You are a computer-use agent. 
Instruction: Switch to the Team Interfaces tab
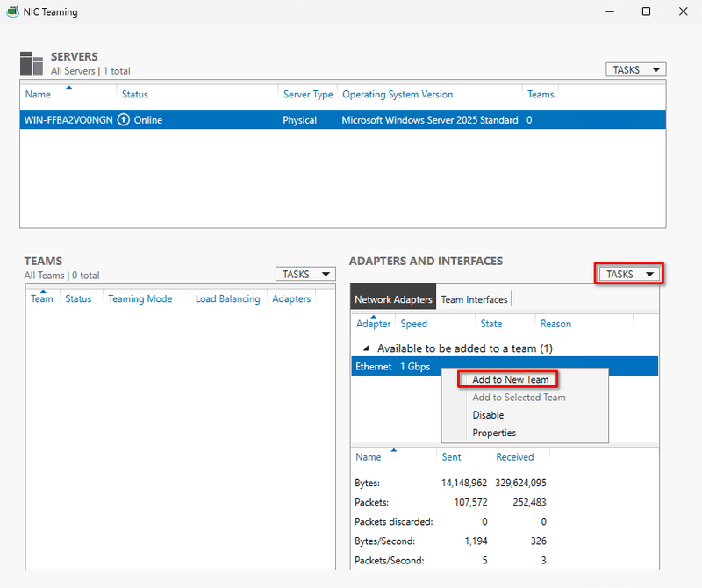pos(475,298)
